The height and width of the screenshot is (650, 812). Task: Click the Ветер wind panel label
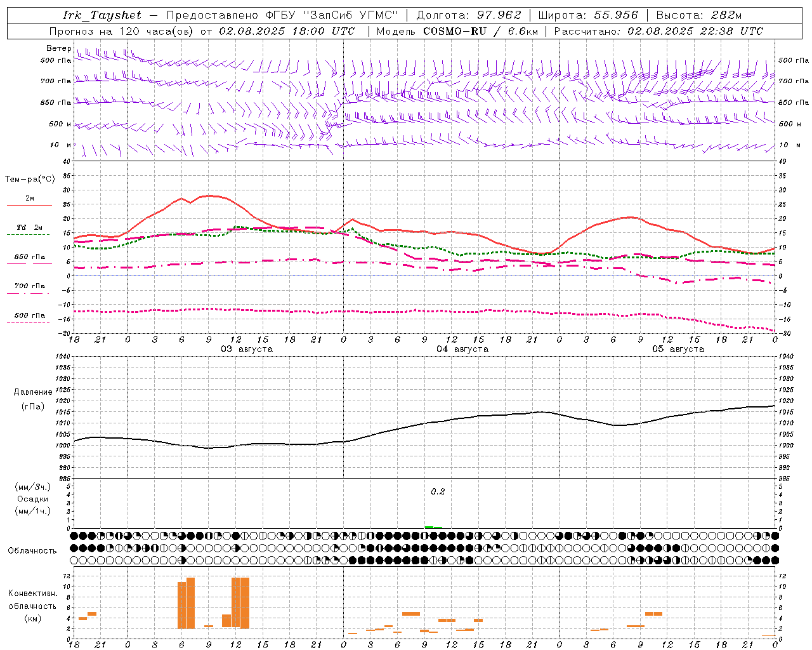(x=58, y=48)
